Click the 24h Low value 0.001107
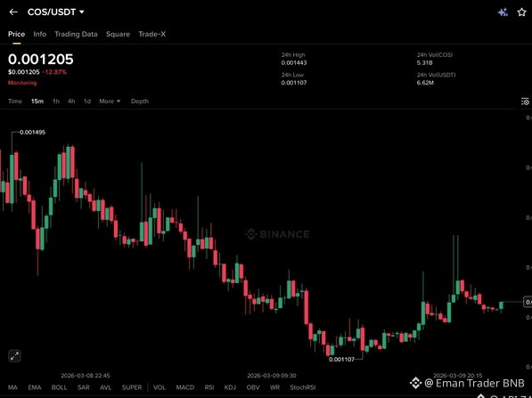The image size is (532, 398). (x=294, y=83)
